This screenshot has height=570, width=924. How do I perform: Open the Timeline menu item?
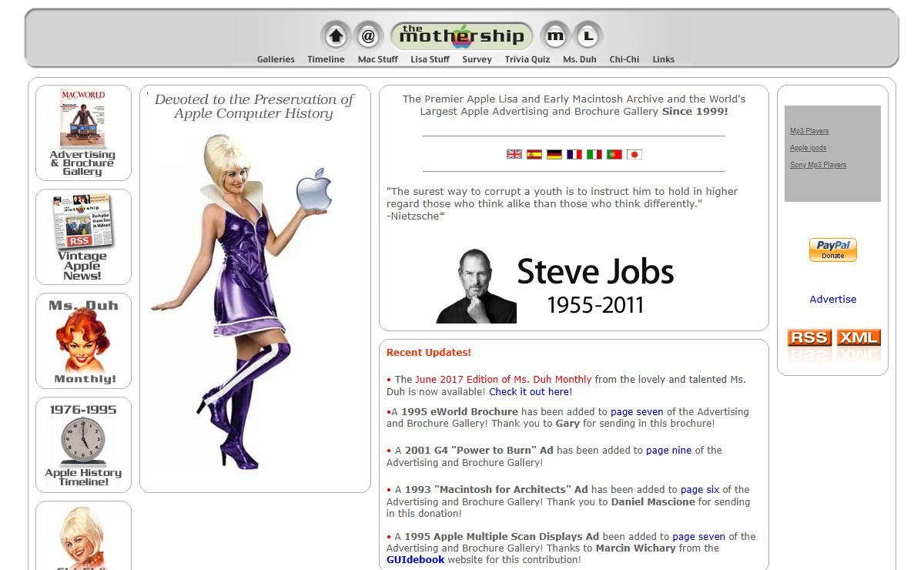[326, 59]
